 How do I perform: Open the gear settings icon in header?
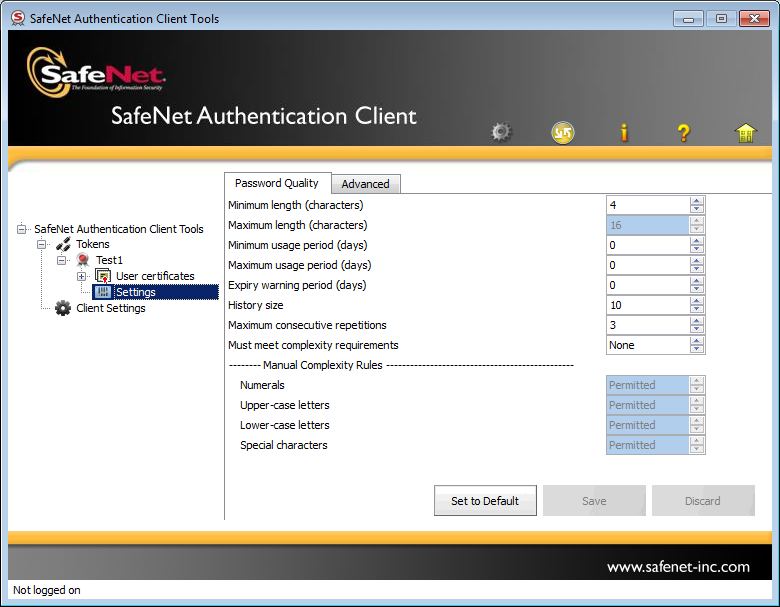501,132
